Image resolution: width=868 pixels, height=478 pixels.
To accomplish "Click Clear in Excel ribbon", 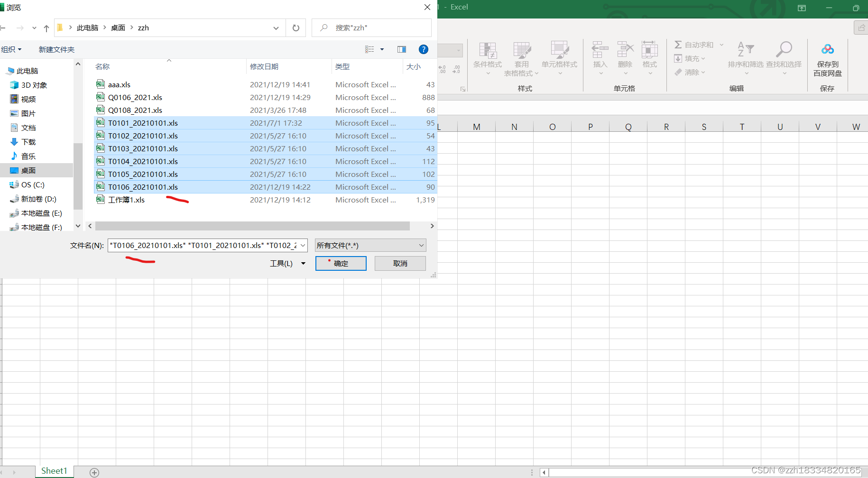I will pos(690,72).
